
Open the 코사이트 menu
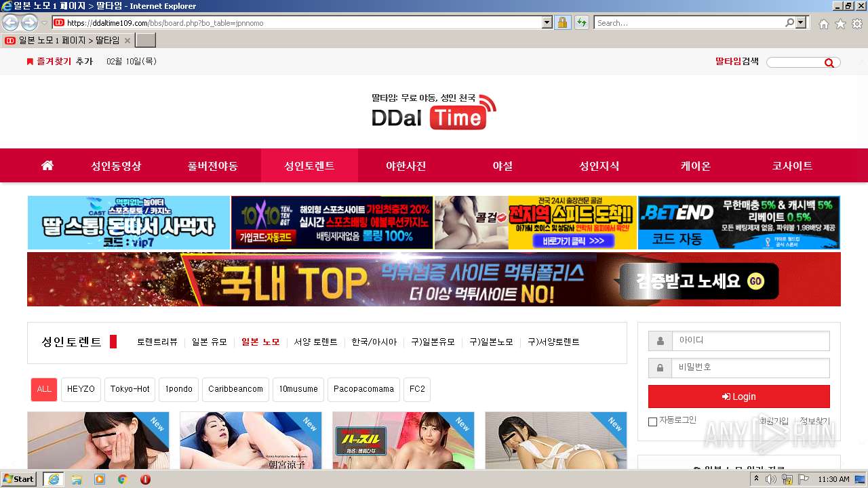tap(792, 165)
